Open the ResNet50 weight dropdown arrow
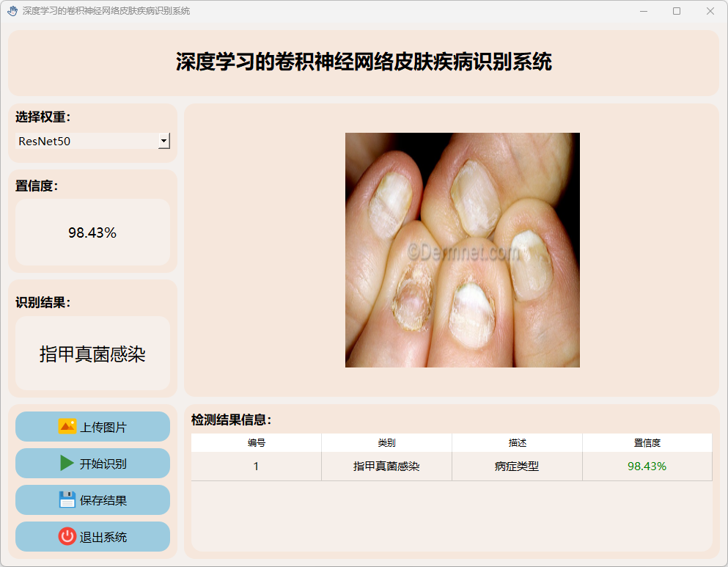Viewport: 728px width, 567px height. [x=163, y=141]
